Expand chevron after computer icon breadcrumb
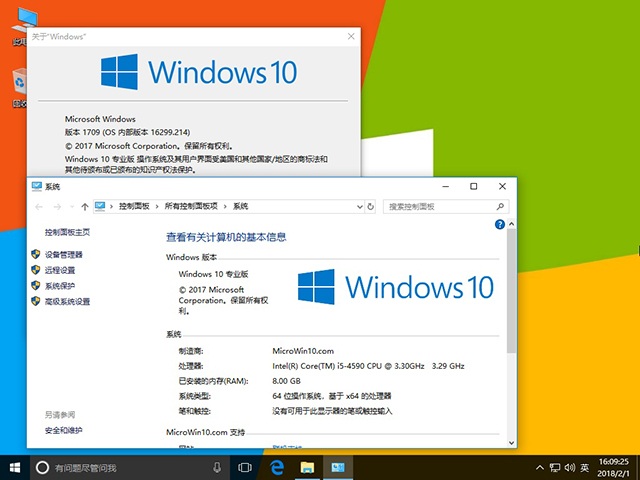 pos(111,207)
